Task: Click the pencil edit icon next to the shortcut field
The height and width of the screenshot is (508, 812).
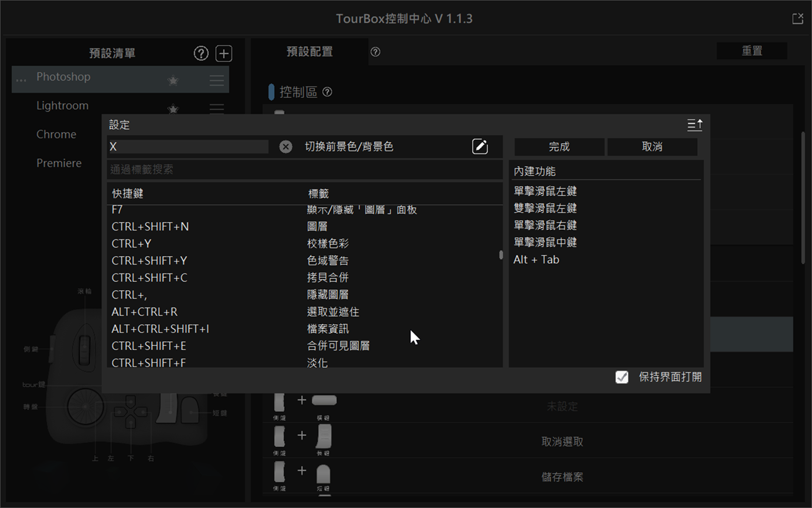Action: point(480,146)
